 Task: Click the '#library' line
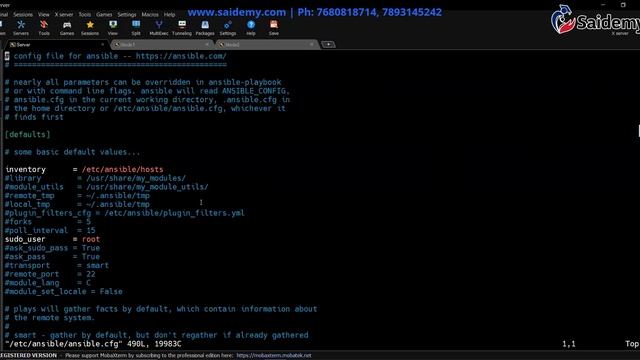(95, 178)
